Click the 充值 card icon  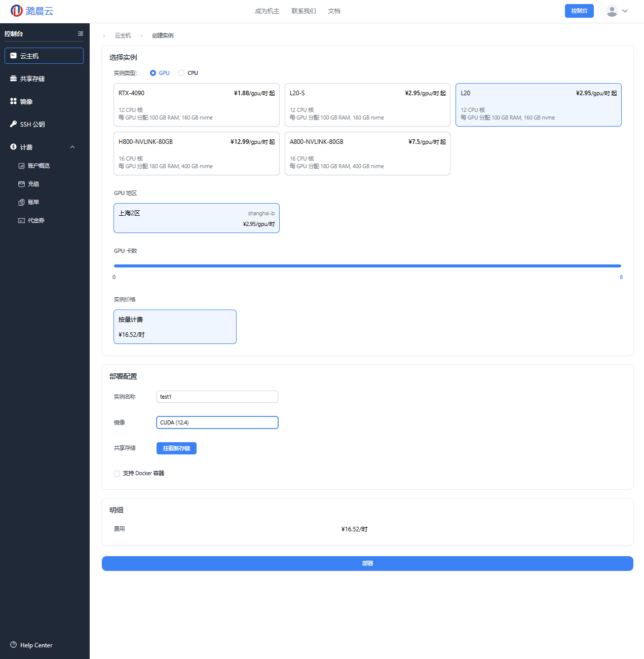click(21, 184)
